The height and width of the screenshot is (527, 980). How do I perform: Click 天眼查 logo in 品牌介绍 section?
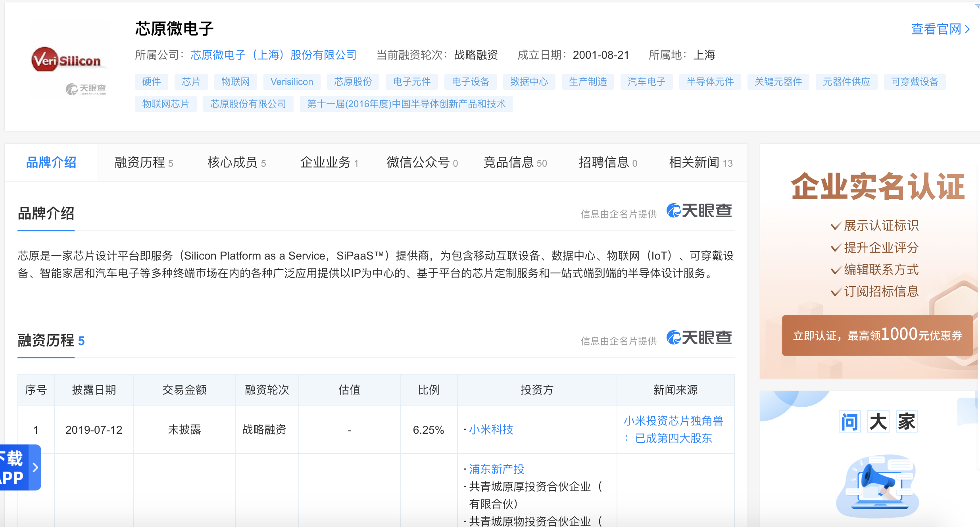pyautogui.click(x=699, y=211)
